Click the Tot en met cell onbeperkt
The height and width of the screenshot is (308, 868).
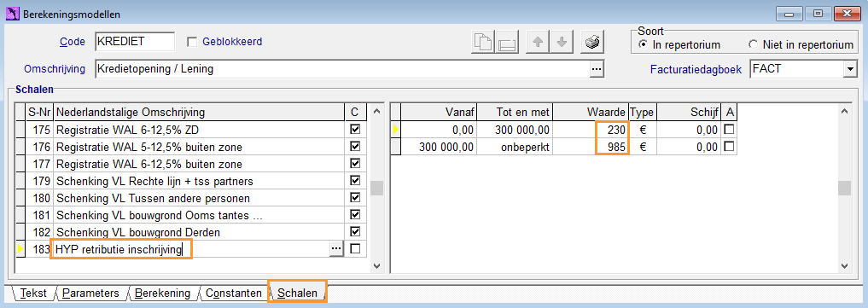[515, 147]
